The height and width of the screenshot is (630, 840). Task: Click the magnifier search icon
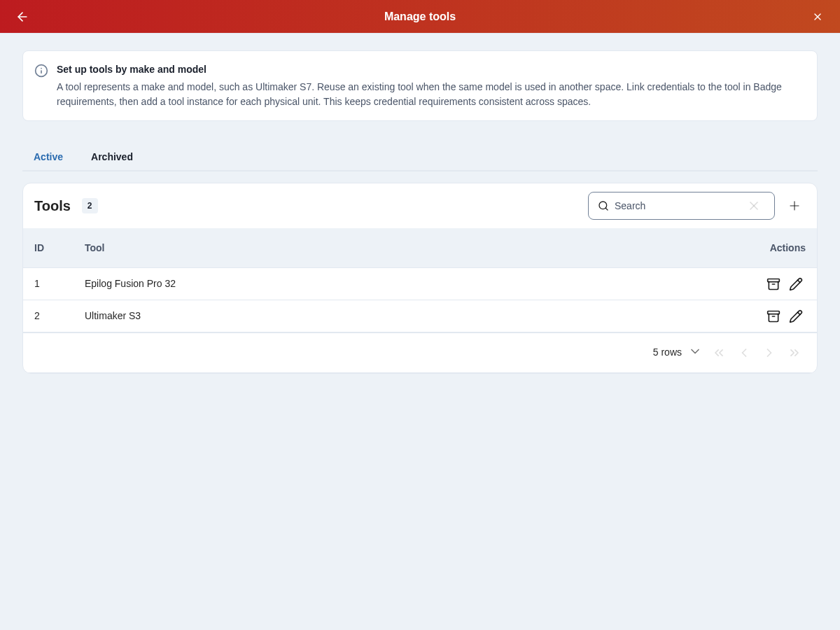pos(603,206)
